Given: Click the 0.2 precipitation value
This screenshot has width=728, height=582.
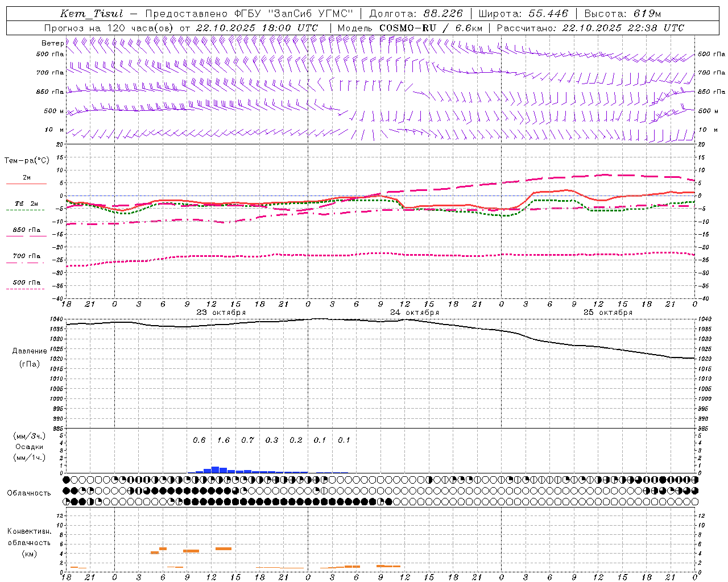Looking at the screenshot, I should coord(296,440).
